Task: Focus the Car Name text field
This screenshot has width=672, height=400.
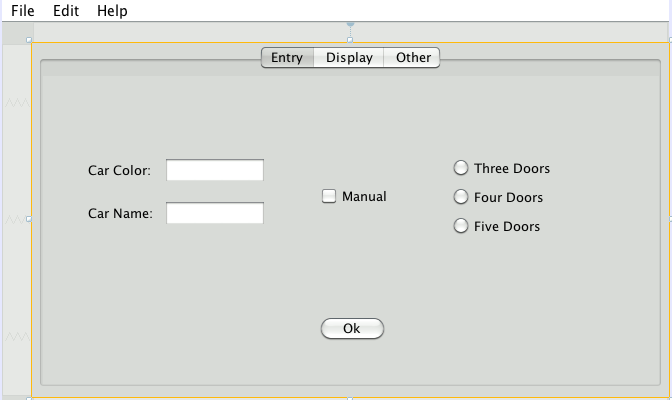Action: pyautogui.click(x=214, y=213)
